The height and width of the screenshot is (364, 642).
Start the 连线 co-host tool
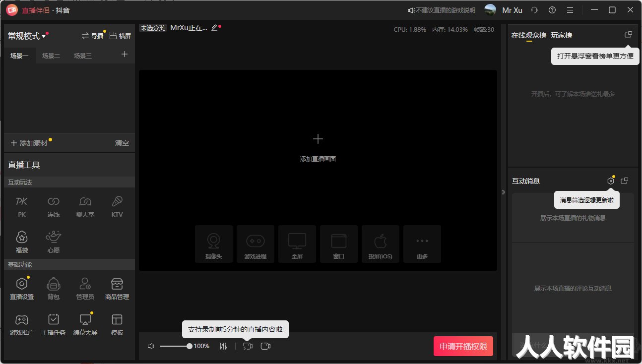pyautogui.click(x=54, y=206)
